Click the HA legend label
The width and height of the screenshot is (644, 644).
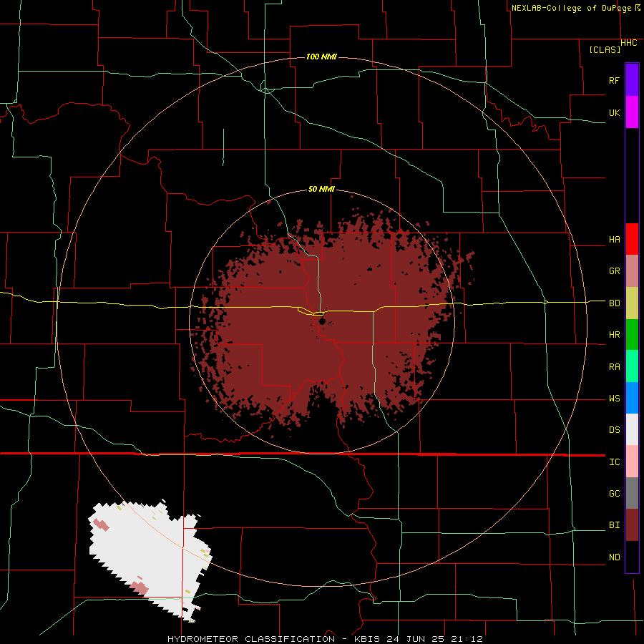615,239
